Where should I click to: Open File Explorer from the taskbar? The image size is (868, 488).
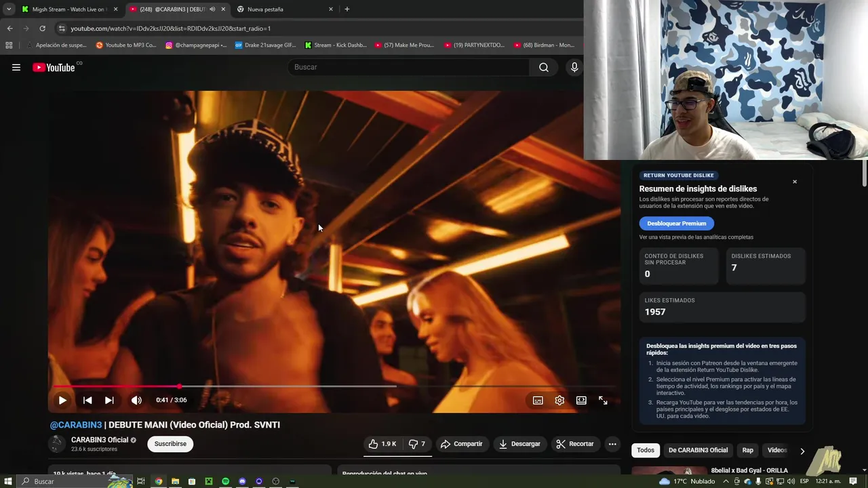(x=175, y=481)
